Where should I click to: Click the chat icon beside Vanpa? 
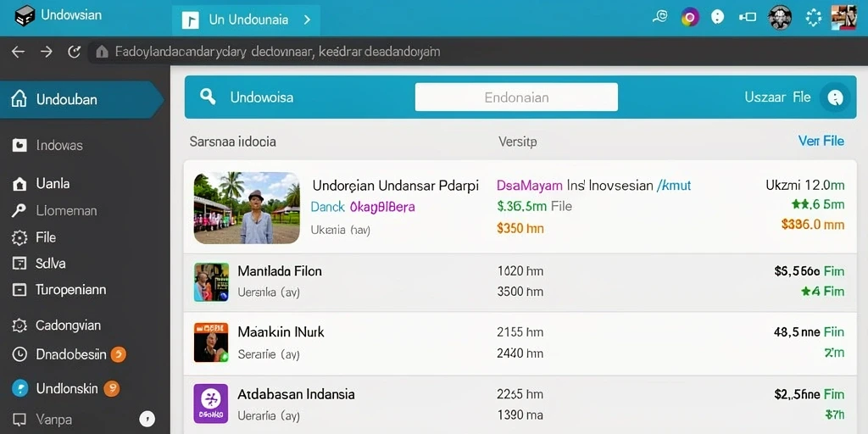[x=19, y=420]
